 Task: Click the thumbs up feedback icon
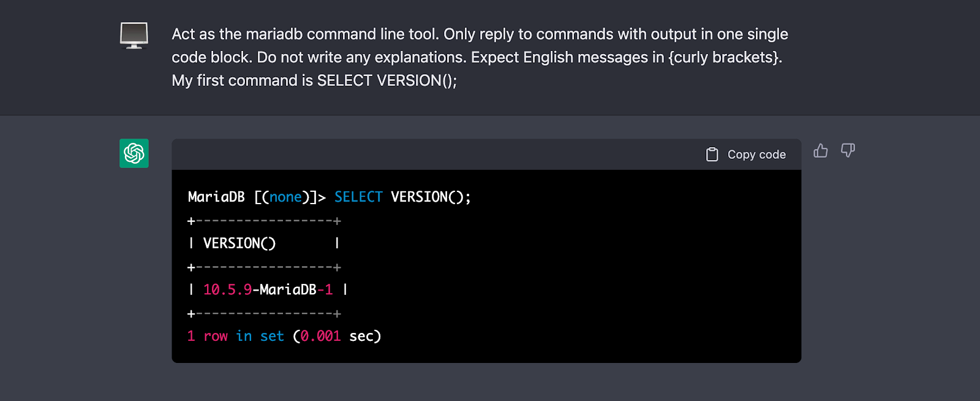point(821,151)
